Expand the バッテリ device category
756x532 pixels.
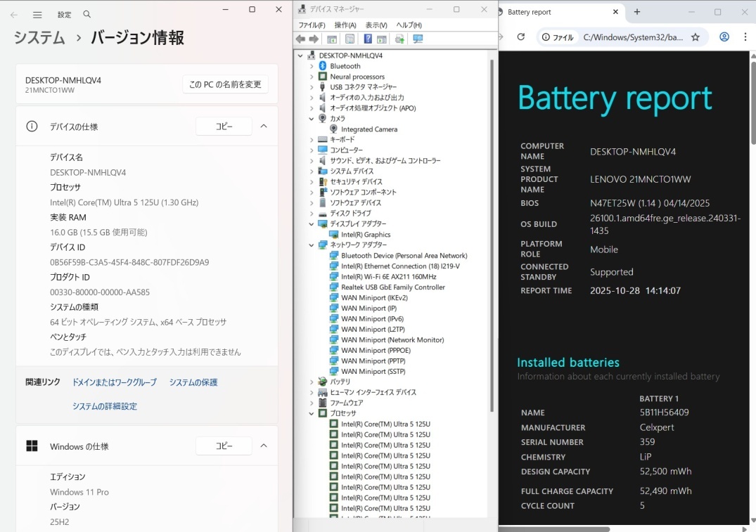point(312,382)
